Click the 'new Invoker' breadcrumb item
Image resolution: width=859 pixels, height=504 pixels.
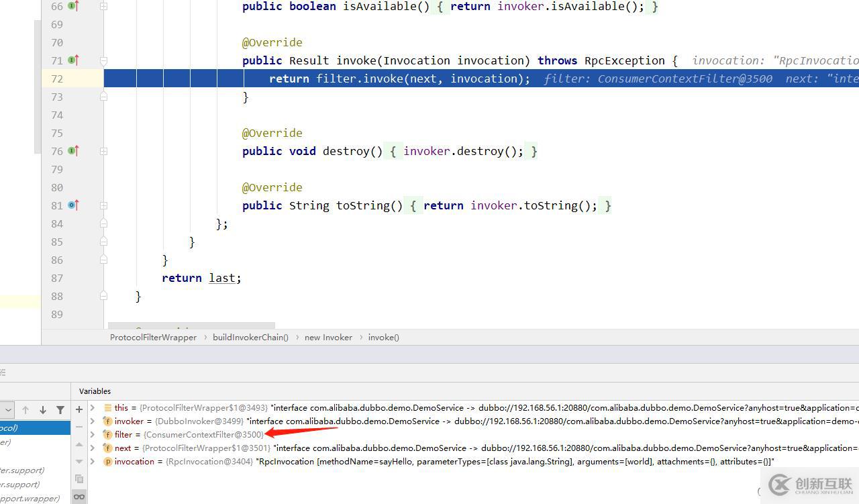[x=328, y=338]
